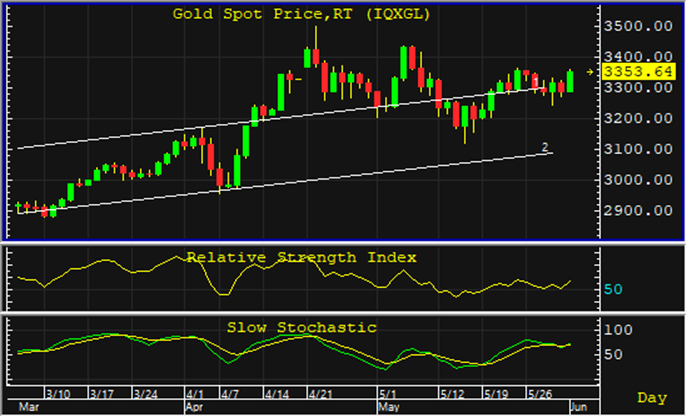Viewport: 687px width, 417px height.
Task: Select trendline label 2 on lower channel line
Action: point(545,147)
